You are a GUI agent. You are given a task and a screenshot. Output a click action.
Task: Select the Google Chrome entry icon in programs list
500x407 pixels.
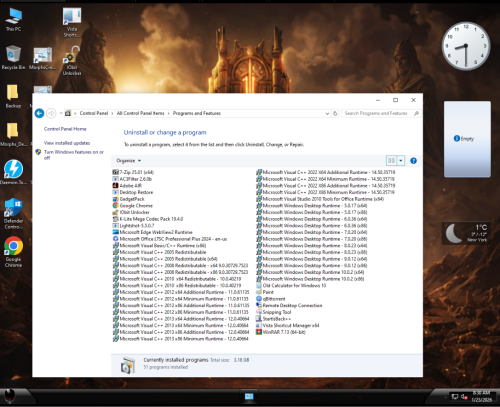click(116, 206)
